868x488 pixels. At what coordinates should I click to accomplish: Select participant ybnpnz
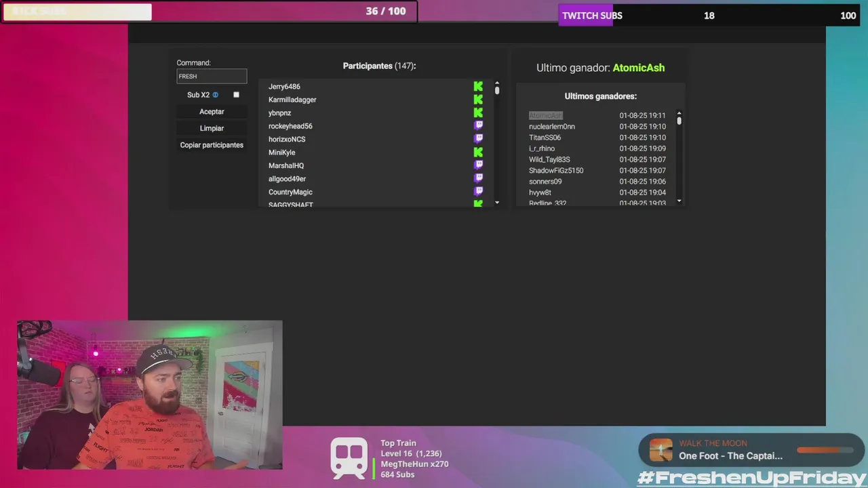tap(279, 113)
